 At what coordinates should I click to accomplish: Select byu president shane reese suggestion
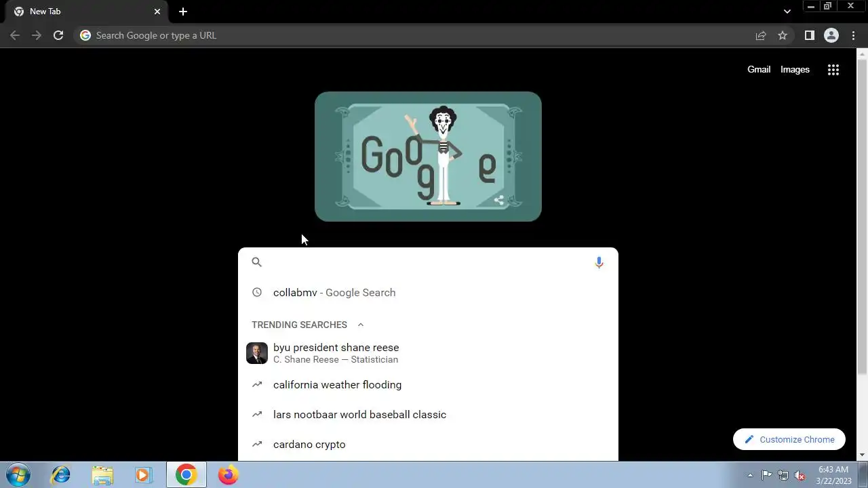coord(428,353)
